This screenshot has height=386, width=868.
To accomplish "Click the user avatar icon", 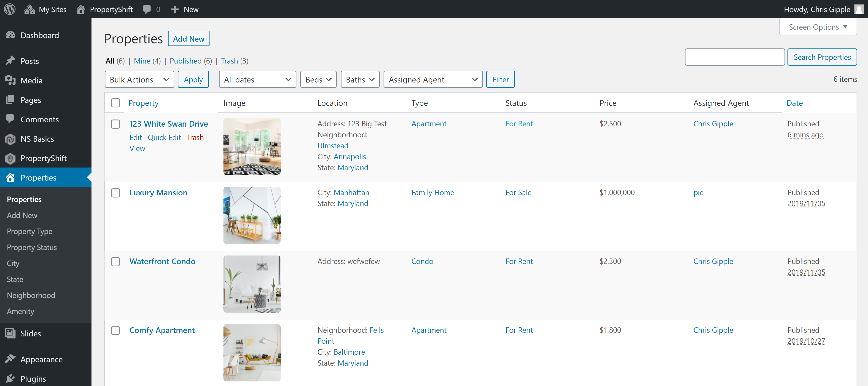I will [x=859, y=9].
